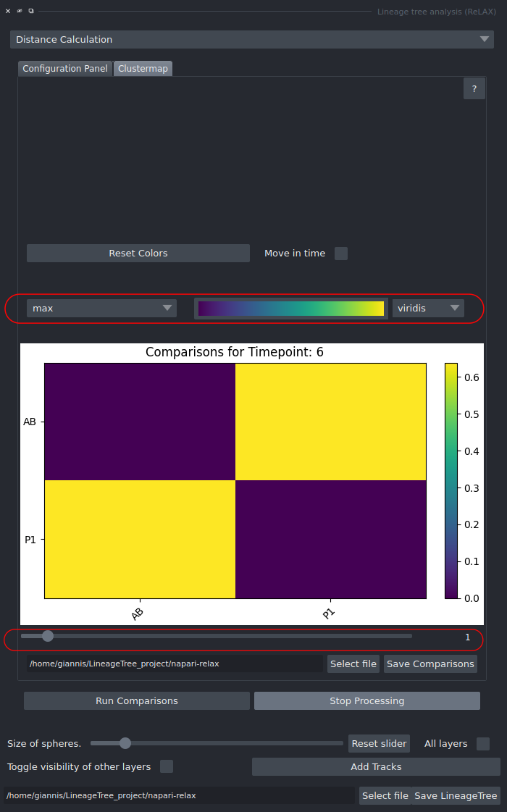Click Save LineageTree button
Screen dimensions: 507x812
456,796
